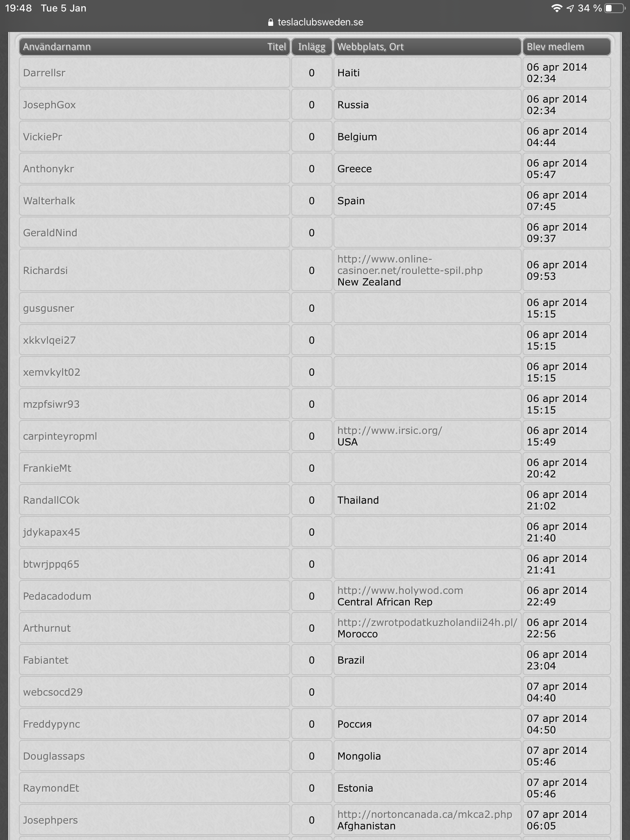Click the Titel header label
This screenshot has width=630, height=840.
click(276, 47)
